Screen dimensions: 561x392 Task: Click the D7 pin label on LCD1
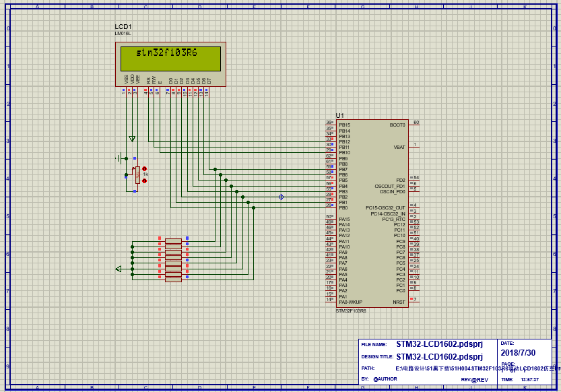[x=209, y=81]
